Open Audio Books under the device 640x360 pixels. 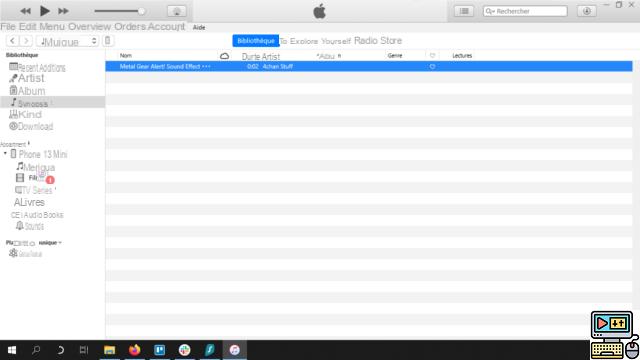[37, 215]
